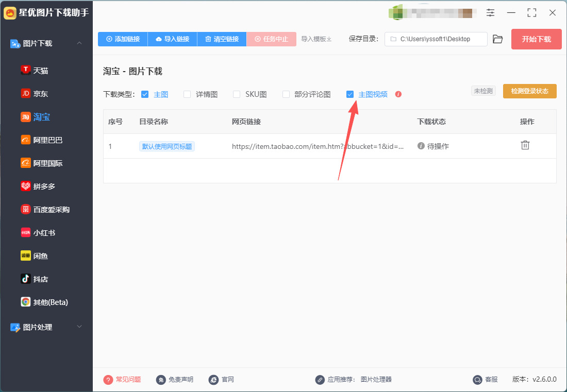567x392 pixels.
Task: Choose the Doudian (抖店) icon
Action: pyautogui.click(x=25, y=279)
